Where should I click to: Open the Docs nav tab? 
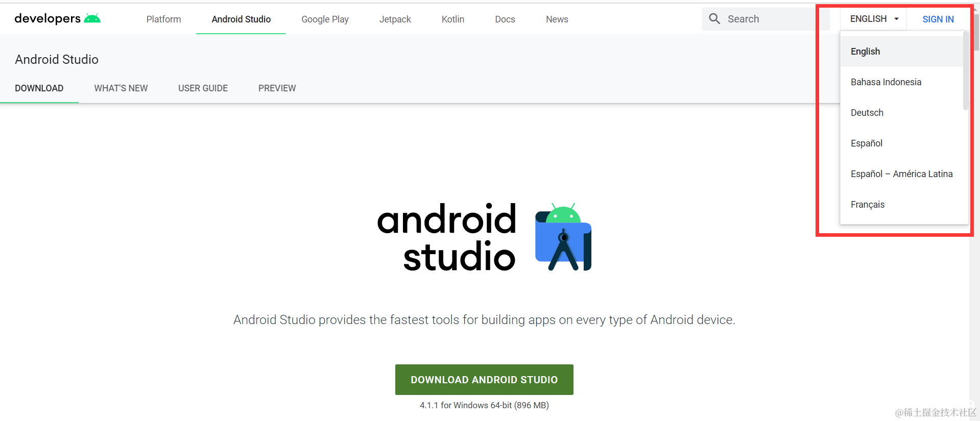click(505, 19)
